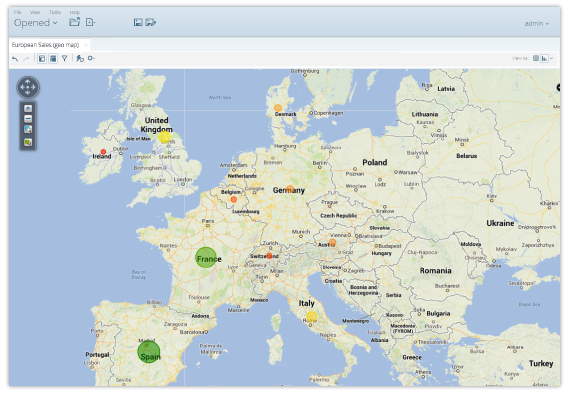Image resolution: width=570 pixels, height=393 pixels.
Task: Click the Save As pencil icon
Action: coord(150,23)
